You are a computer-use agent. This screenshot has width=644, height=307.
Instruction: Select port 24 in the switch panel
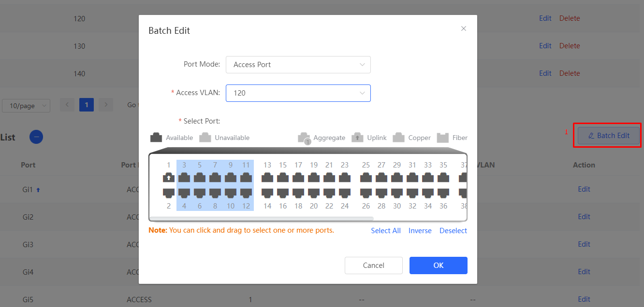(345, 193)
